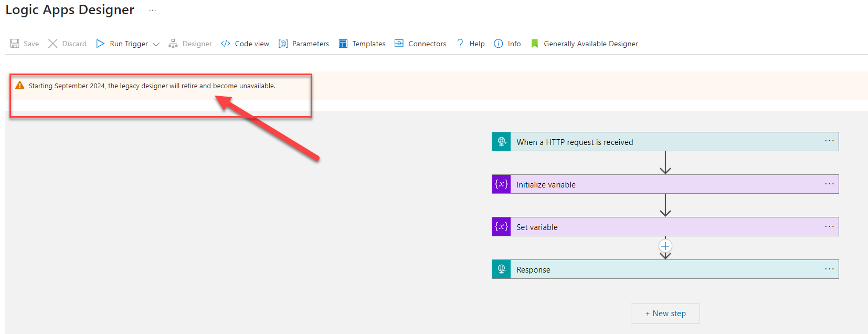
Task: Open ellipsis menu next to Logic Apps Designer title
Action: point(152,11)
